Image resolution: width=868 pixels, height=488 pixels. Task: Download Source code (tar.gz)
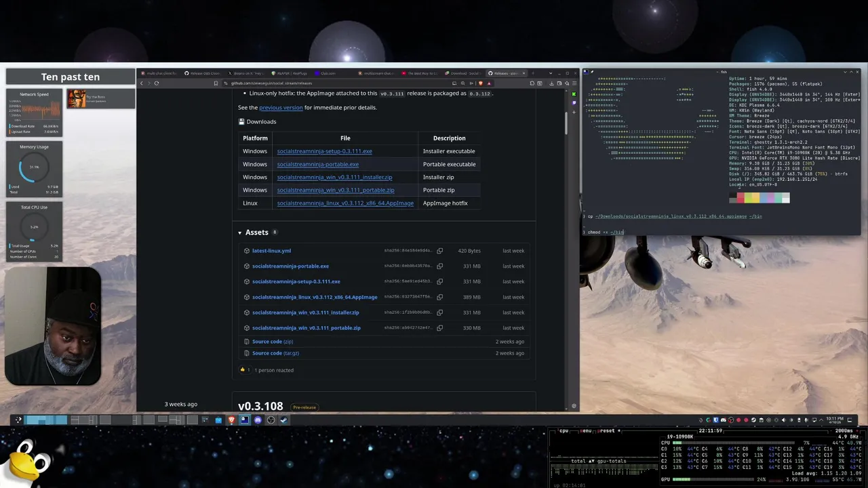275,353
